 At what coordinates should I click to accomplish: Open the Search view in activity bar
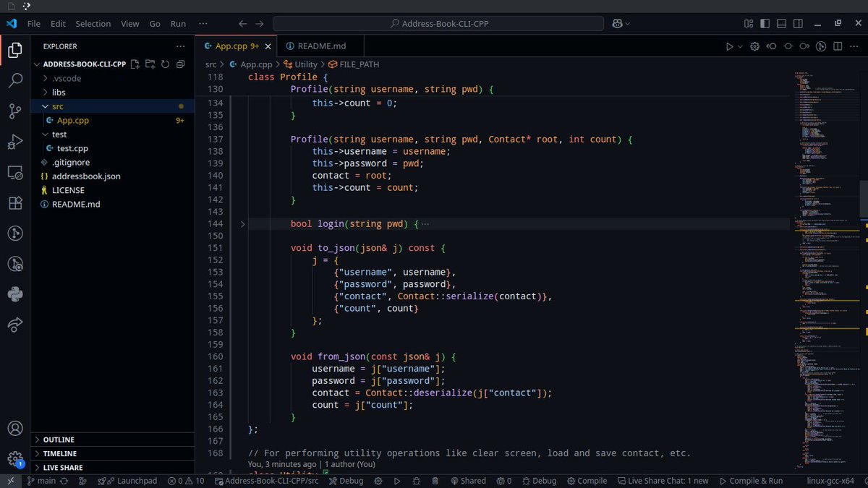pyautogui.click(x=15, y=80)
